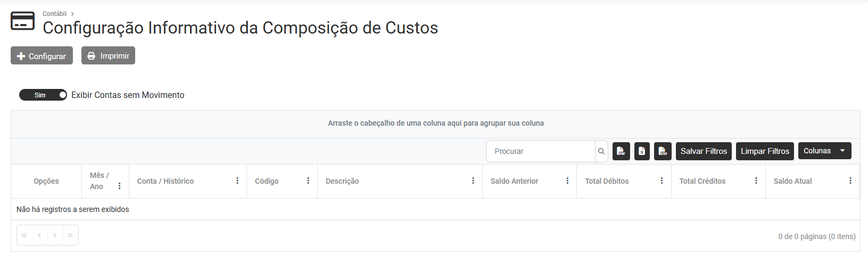868x262 pixels.
Task: Open Total Créditos column menu
Action: tap(756, 181)
